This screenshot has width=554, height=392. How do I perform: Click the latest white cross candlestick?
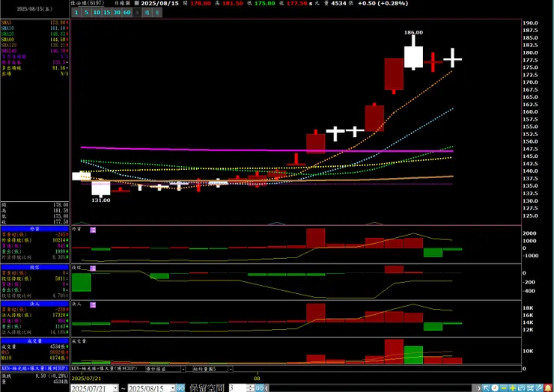click(x=453, y=58)
